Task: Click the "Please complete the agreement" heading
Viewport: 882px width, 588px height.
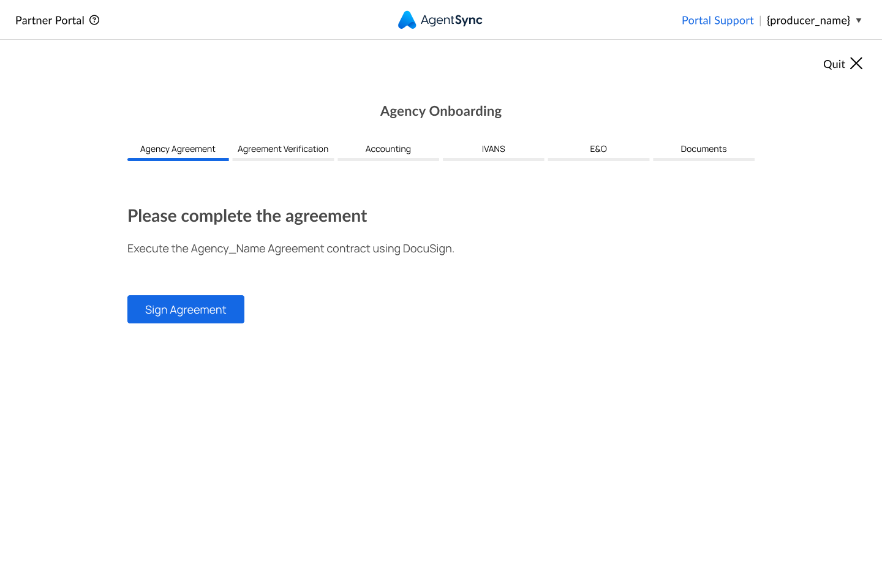Action: click(247, 216)
